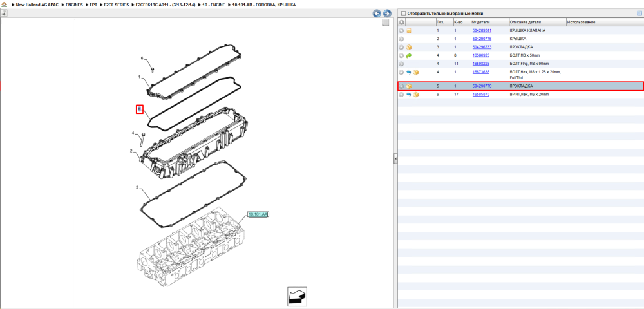Image resolution: width=644 pixels, height=309 pixels.
Task: Open part number link 504290779
Action: tap(482, 86)
